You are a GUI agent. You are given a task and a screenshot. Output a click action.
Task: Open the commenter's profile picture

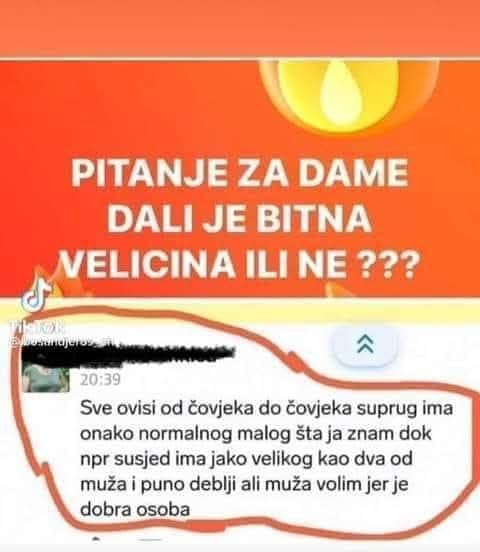click(x=46, y=377)
